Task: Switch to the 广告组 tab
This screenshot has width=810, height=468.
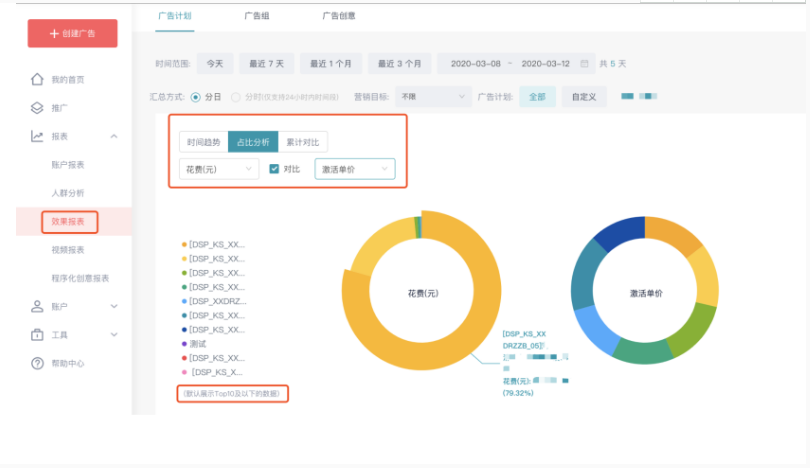Action: point(257,16)
